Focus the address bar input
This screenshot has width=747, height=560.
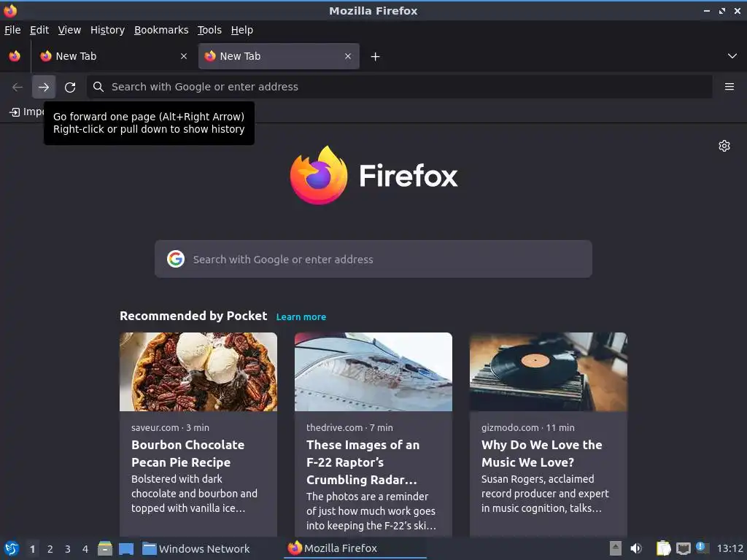(399, 87)
